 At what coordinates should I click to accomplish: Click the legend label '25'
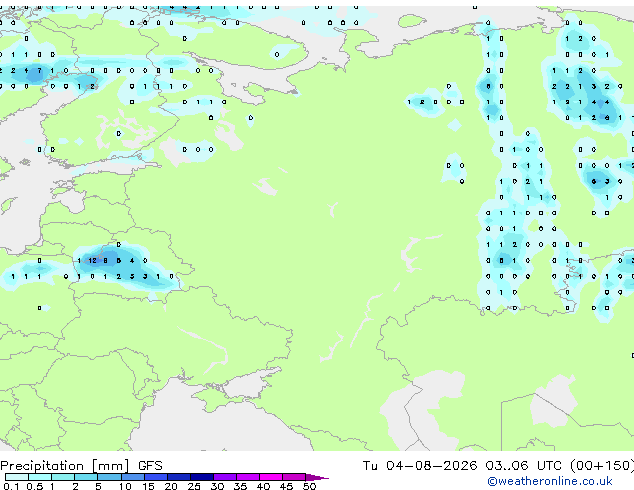point(194,486)
